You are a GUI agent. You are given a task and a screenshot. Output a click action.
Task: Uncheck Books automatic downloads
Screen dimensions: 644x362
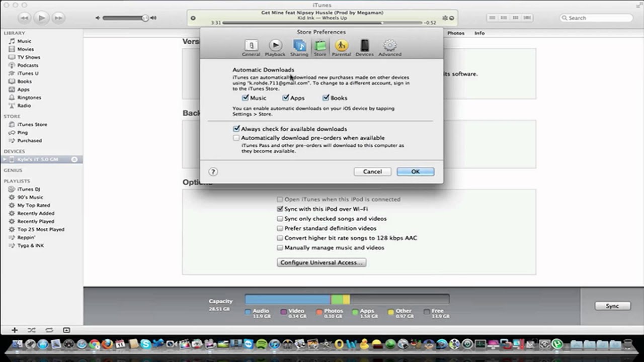pos(326,98)
